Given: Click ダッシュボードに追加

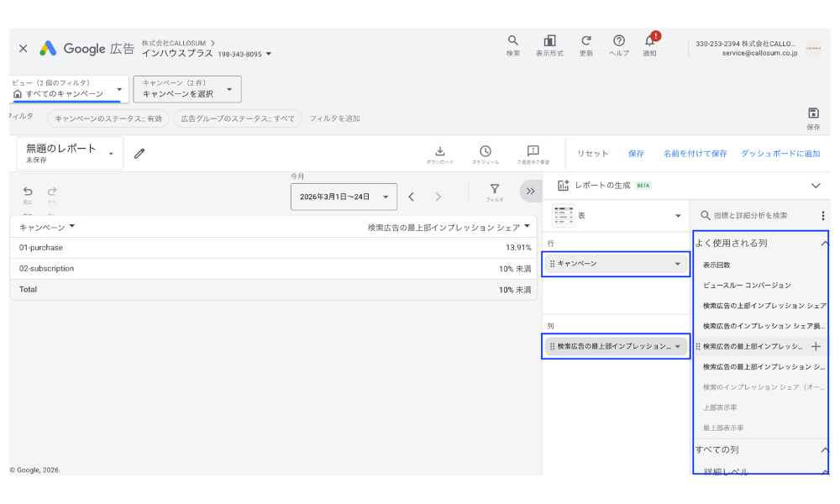Looking at the screenshot, I should pyautogui.click(x=780, y=154).
